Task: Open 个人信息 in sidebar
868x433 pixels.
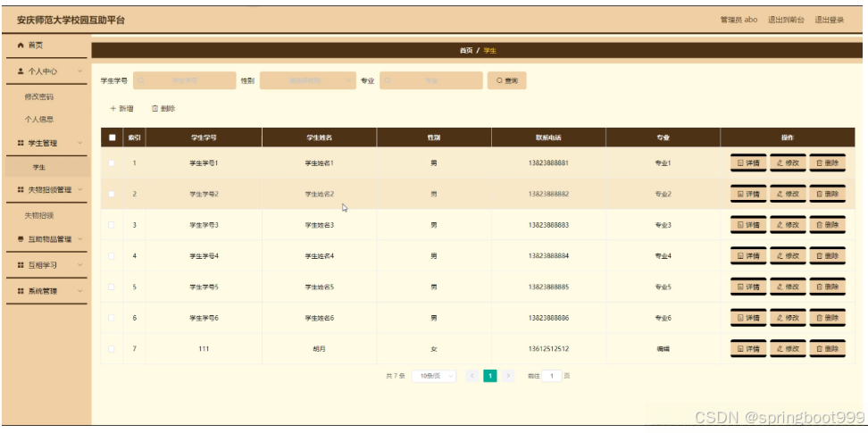Action: [38, 120]
